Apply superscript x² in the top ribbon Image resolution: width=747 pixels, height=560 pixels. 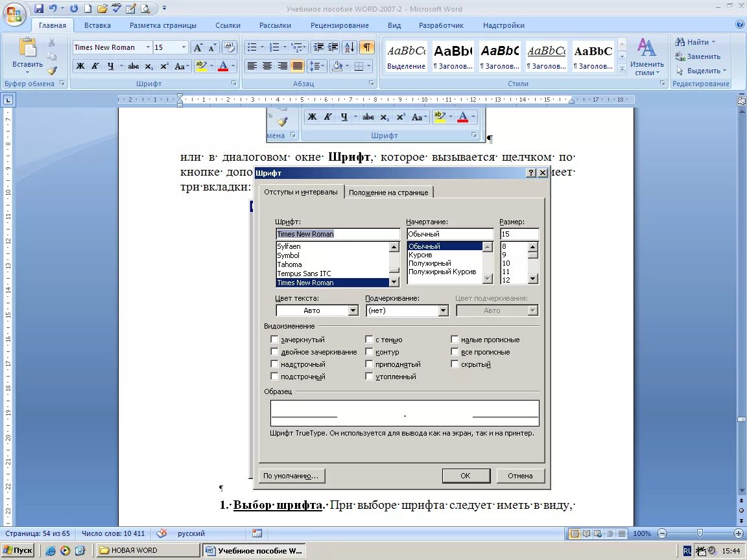coord(164,66)
